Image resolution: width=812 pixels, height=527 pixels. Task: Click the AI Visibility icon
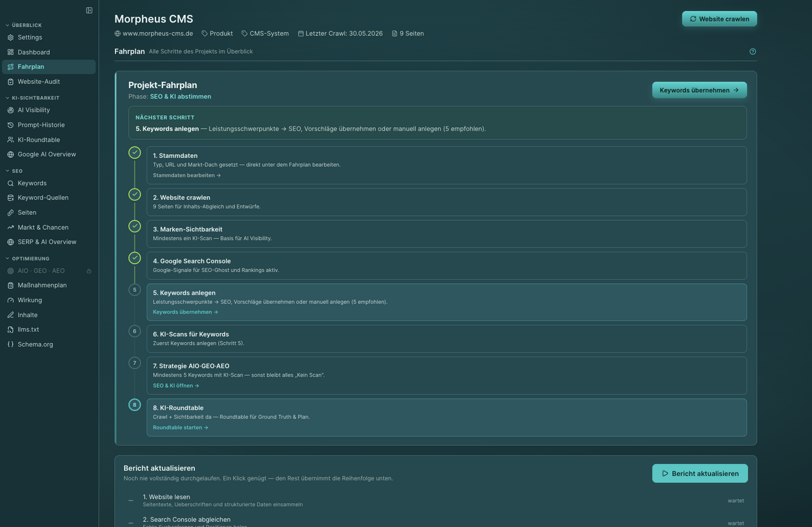[10, 110]
